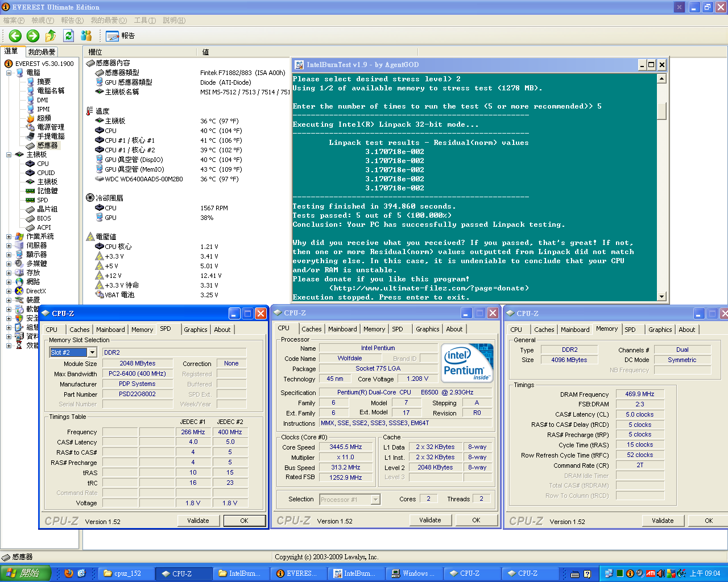Click EVEREST taskbar button
This screenshot has width=728, height=582.
click(x=299, y=573)
